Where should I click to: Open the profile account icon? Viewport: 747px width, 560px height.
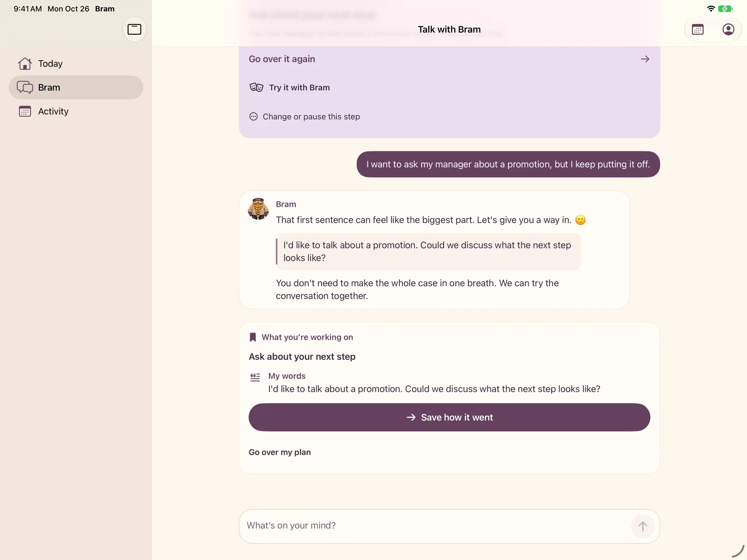pos(728,29)
